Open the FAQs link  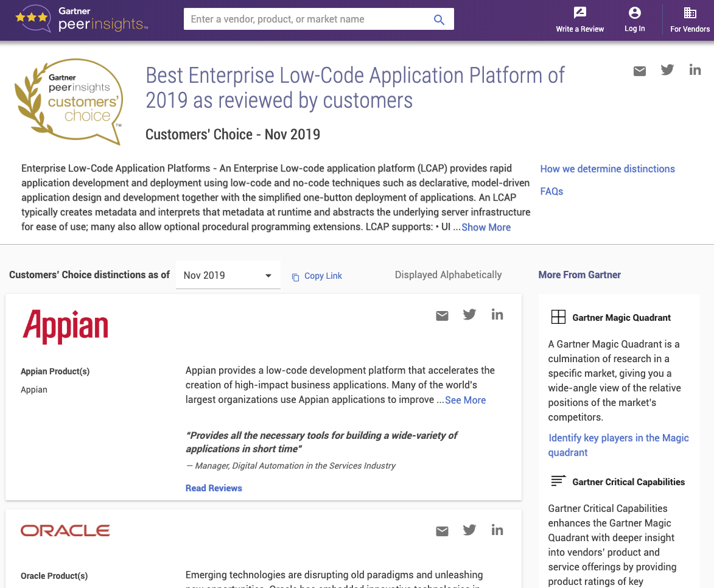[551, 191]
